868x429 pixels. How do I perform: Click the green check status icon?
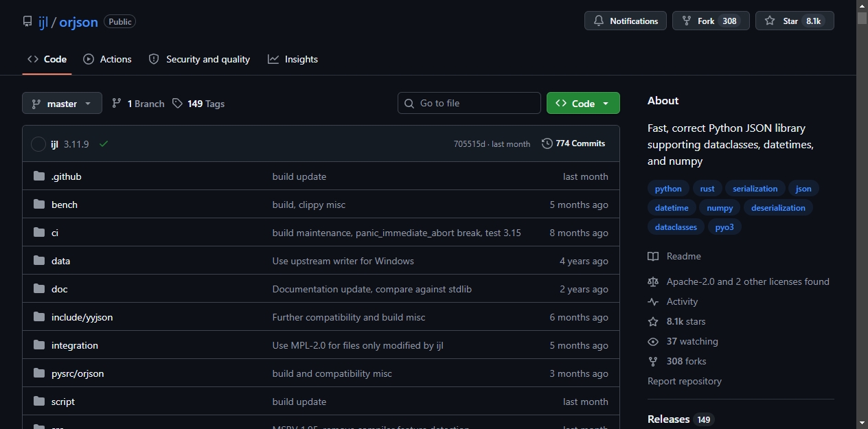pos(104,144)
